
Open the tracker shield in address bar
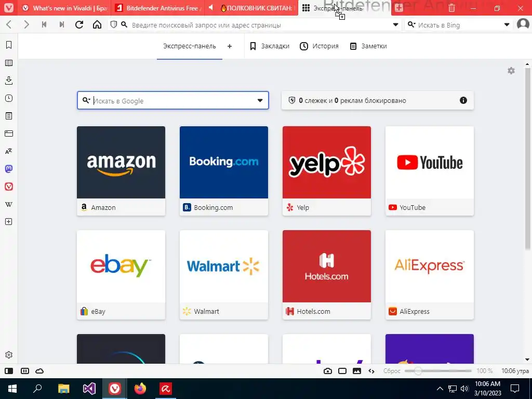point(114,24)
